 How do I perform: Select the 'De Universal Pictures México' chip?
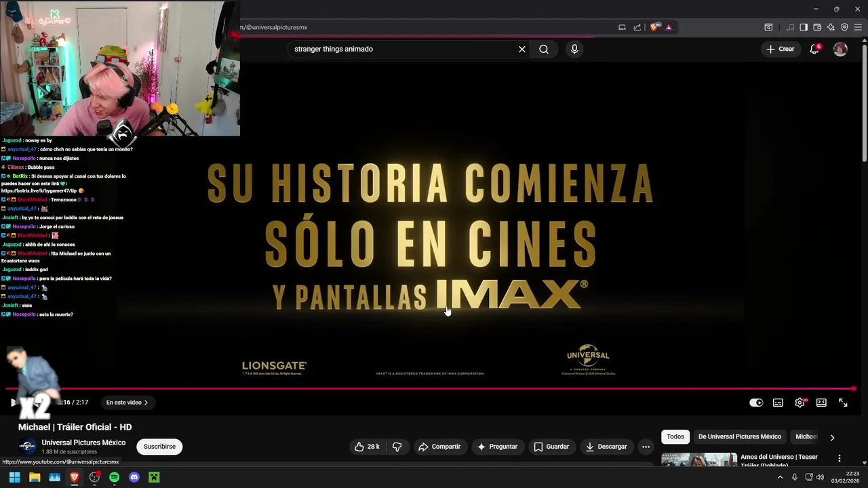point(740,436)
